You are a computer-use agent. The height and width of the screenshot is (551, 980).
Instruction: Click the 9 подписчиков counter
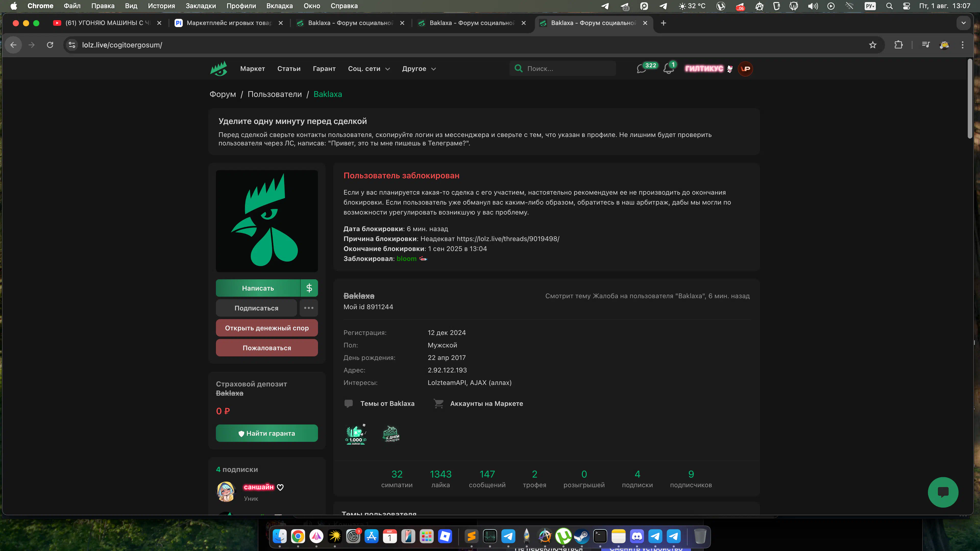pos(691,479)
